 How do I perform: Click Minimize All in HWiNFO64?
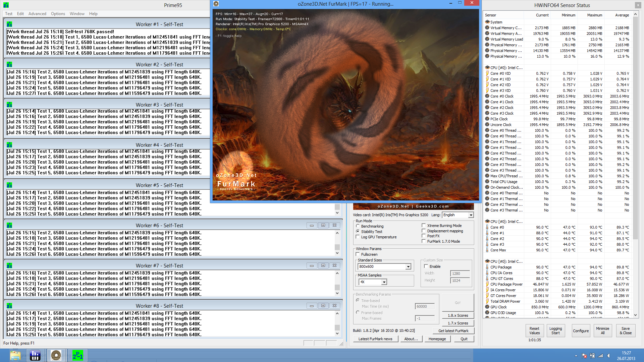pyautogui.click(x=602, y=330)
